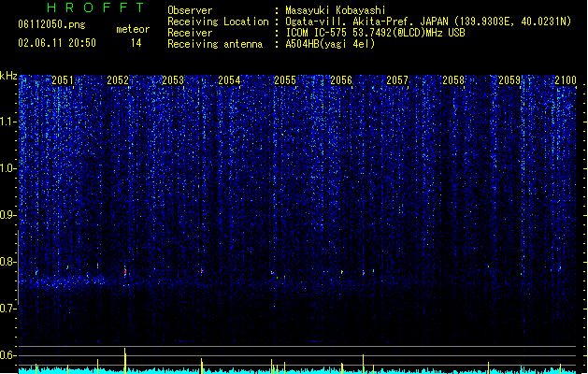Click the 2053 time marker

pyautogui.click(x=173, y=80)
